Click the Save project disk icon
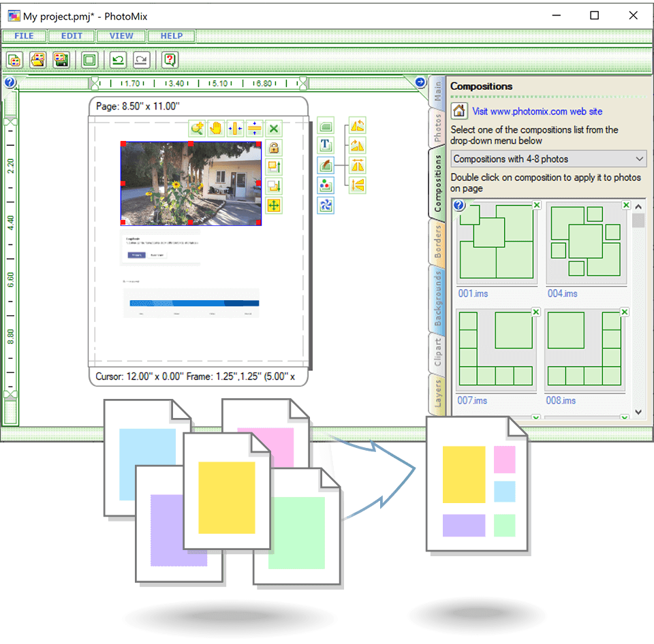Screen dimensions: 654x644 [61, 61]
